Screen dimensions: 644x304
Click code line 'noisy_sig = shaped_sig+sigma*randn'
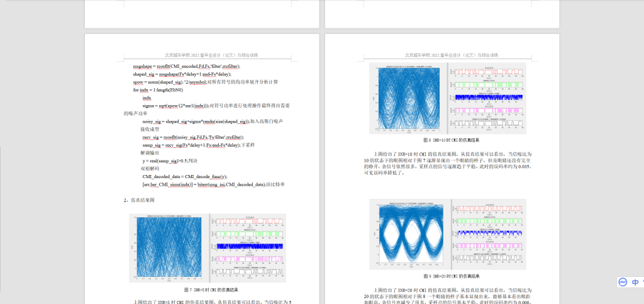[x=213, y=121]
